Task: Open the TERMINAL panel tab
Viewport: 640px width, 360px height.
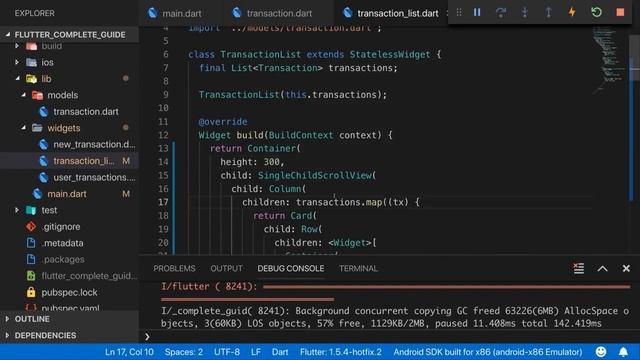Action: click(x=358, y=269)
